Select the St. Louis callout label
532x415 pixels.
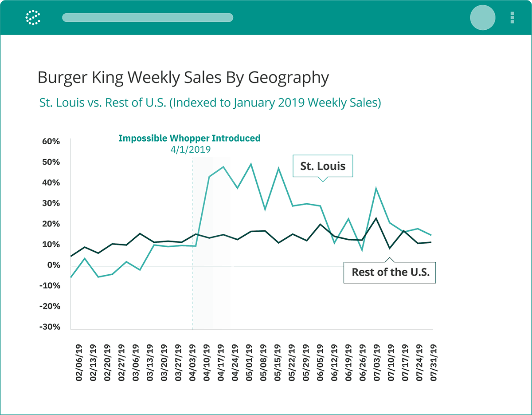click(322, 166)
